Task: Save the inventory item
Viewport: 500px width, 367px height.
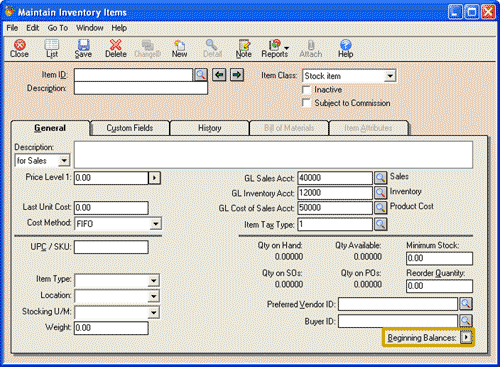Action: [x=83, y=49]
